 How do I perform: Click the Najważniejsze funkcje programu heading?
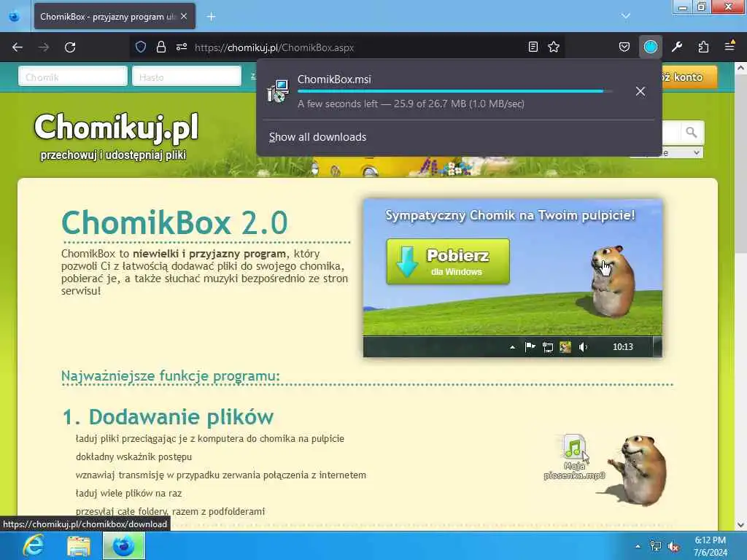coord(171,376)
